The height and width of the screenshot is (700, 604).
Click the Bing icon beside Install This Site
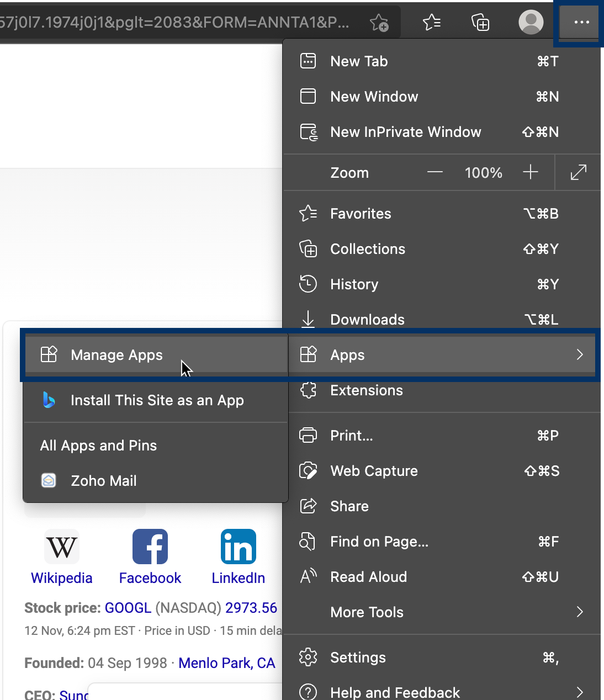click(x=49, y=400)
